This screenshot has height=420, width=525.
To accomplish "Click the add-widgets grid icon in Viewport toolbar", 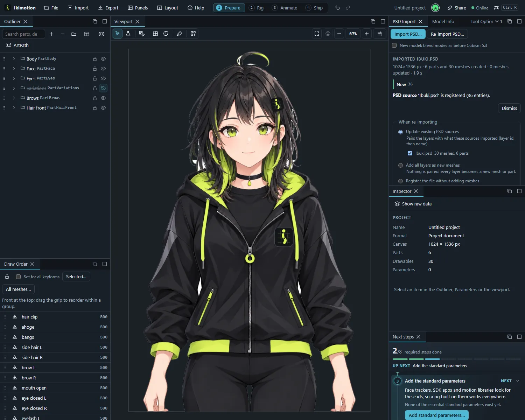I will click(x=193, y=34).
